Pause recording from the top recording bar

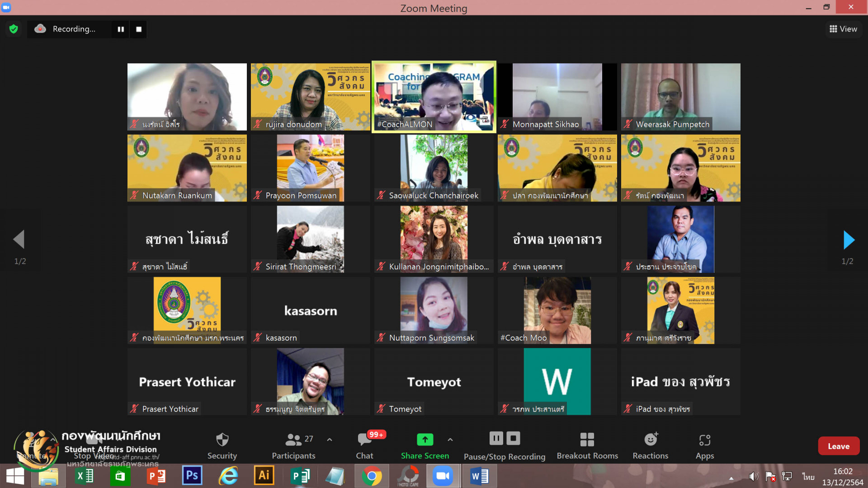click(x=121, y=29)
